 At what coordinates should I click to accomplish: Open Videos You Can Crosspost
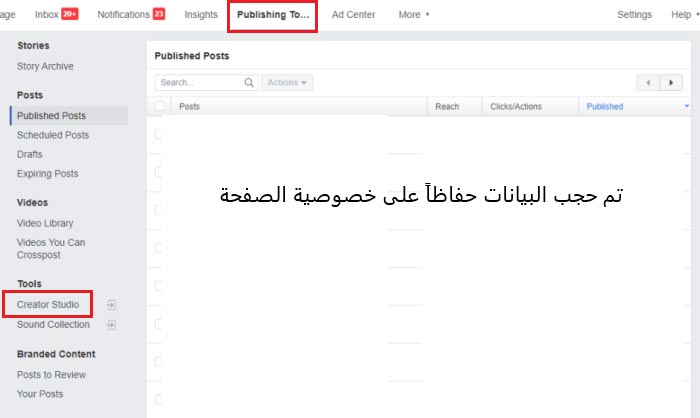point(51,249)
